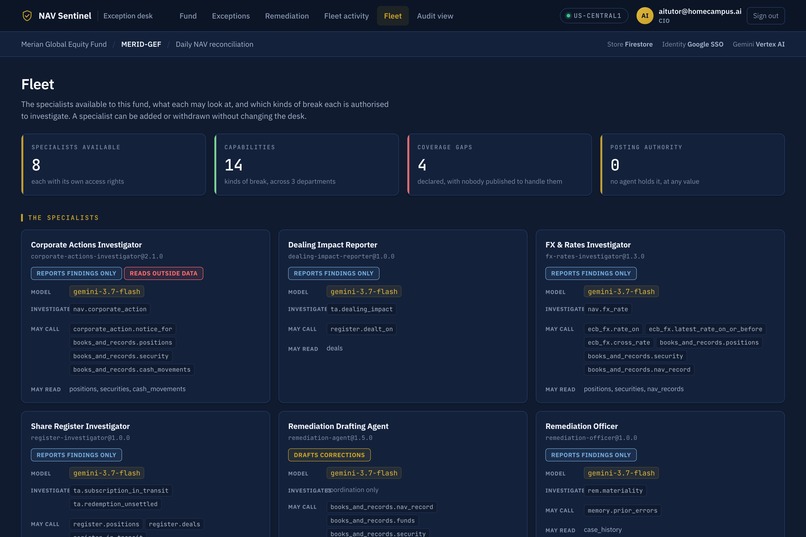Click the ta.dealing_impact chip

(x=361, y=309)
